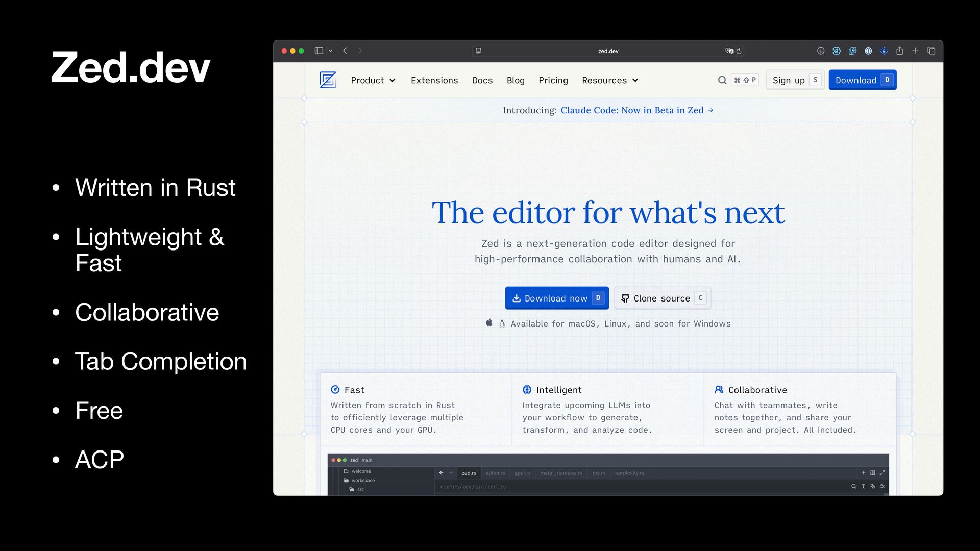Switch to the perplexity.rs tab
This screenshot has height=551, width=980.
coord(629,473)
